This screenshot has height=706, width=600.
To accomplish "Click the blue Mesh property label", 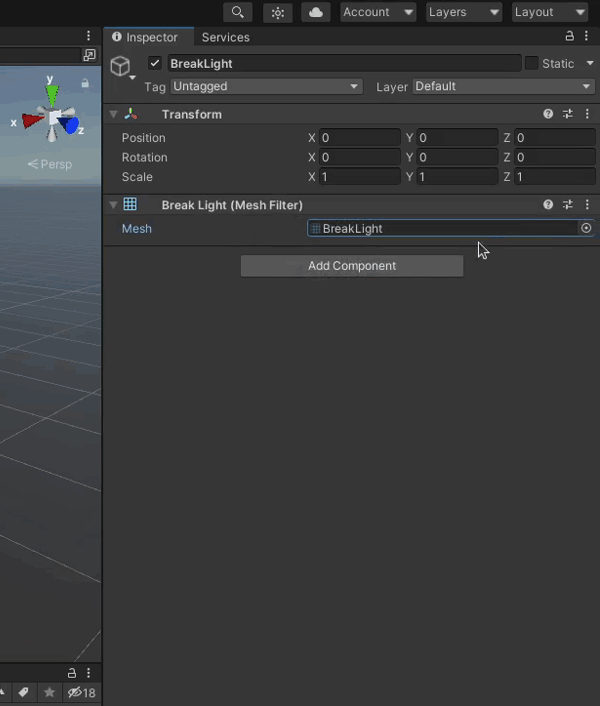I will pos(136,229).
